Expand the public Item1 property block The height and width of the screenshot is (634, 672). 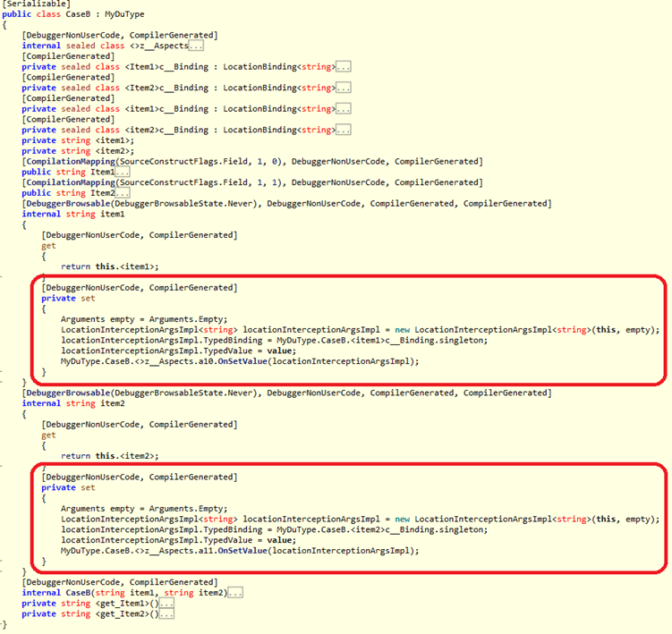[123, 172]
